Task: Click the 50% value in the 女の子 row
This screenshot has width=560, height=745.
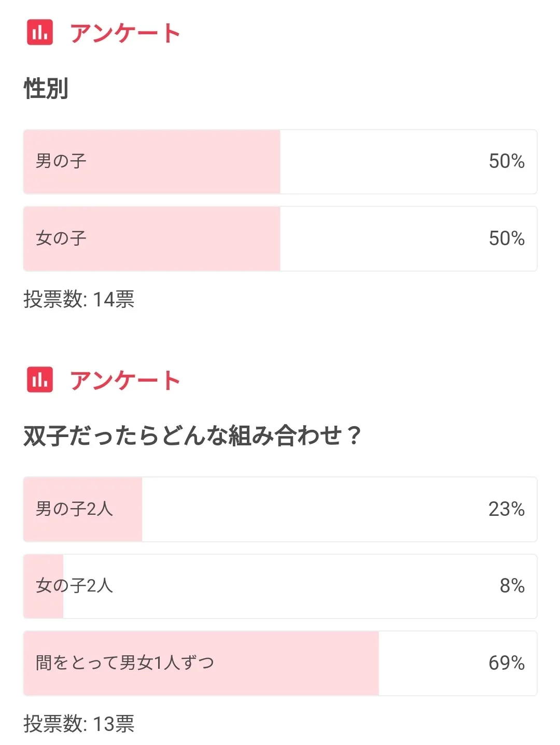Action: [x=506, y=238]
